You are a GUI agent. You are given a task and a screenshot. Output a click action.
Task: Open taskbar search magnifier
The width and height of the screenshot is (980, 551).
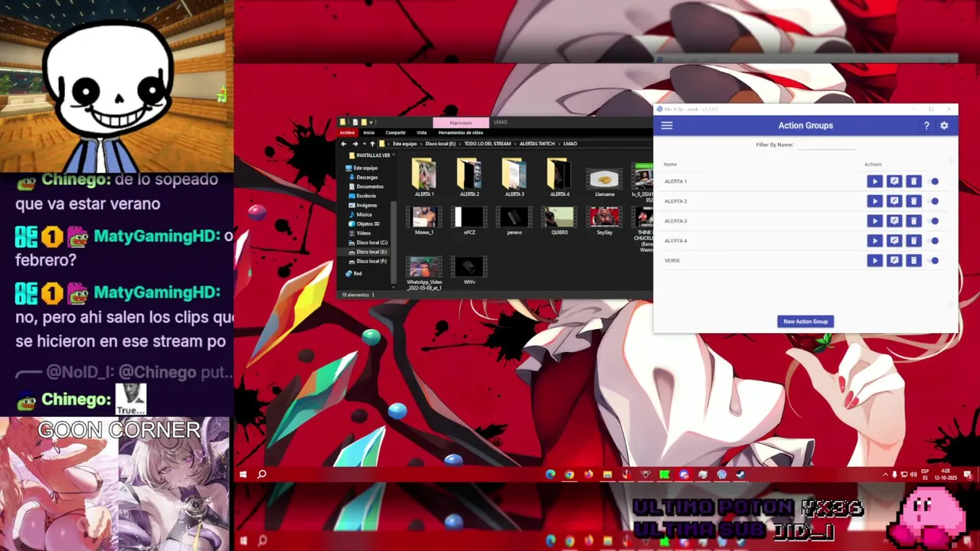(262, 474)
